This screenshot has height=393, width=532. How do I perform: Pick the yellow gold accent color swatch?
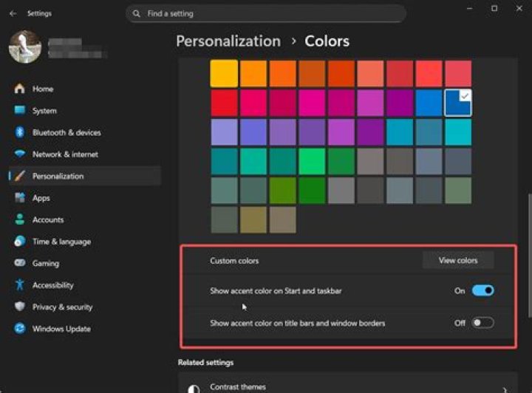[x=224, y=74]
